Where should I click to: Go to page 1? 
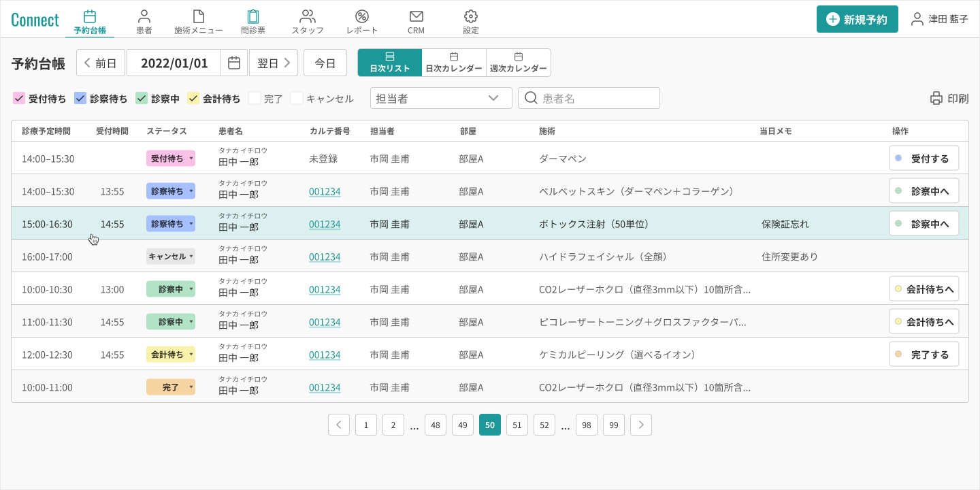366,425
